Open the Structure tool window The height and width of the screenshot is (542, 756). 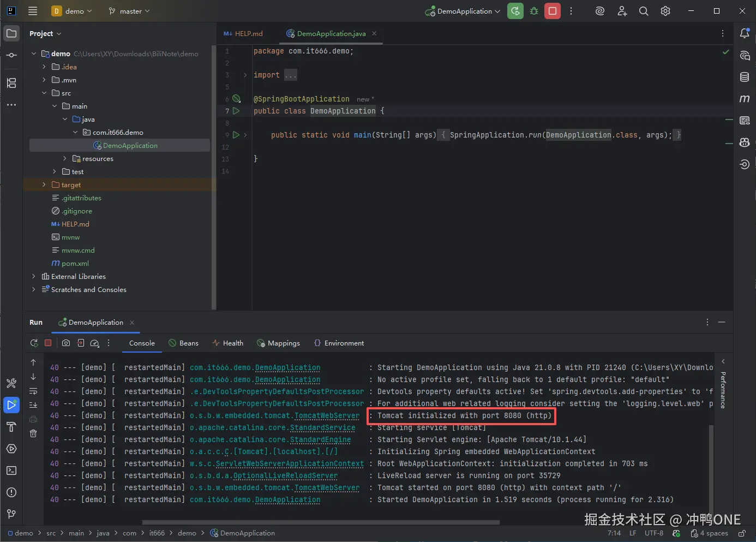(x=11, y=83)
